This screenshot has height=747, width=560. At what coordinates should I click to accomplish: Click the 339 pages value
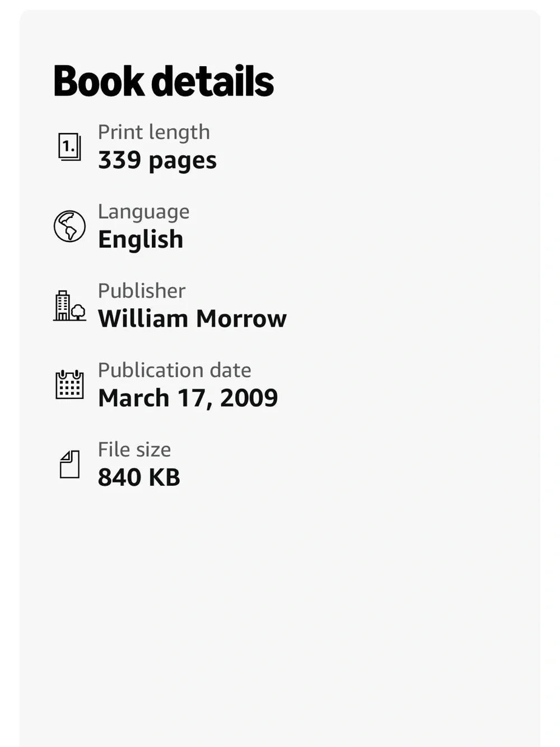click(x=157, y=160)
